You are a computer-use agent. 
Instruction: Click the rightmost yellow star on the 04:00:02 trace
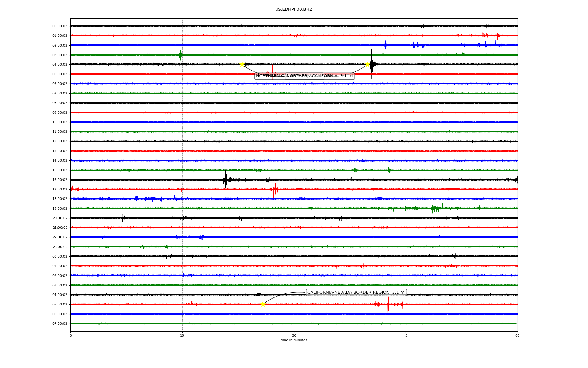367,64
